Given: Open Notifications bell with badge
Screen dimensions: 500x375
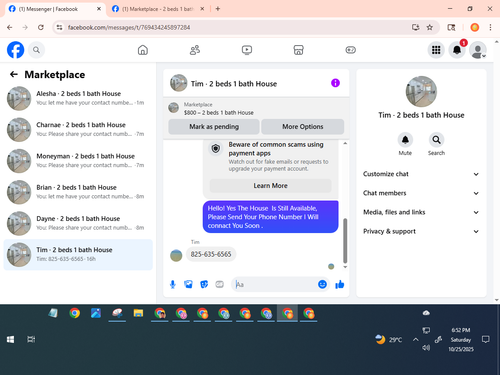Looking at the screenshot, I should 457,50.
